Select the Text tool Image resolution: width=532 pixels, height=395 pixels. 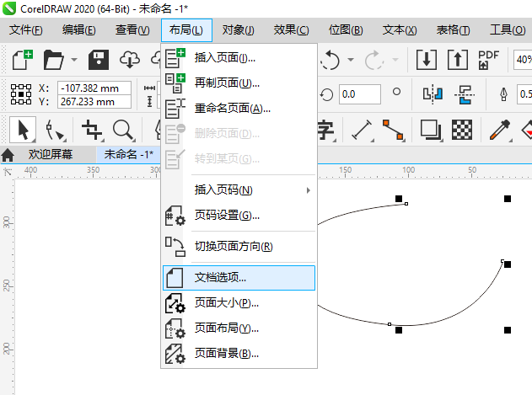pyautogui.click(x=325, y=131)
